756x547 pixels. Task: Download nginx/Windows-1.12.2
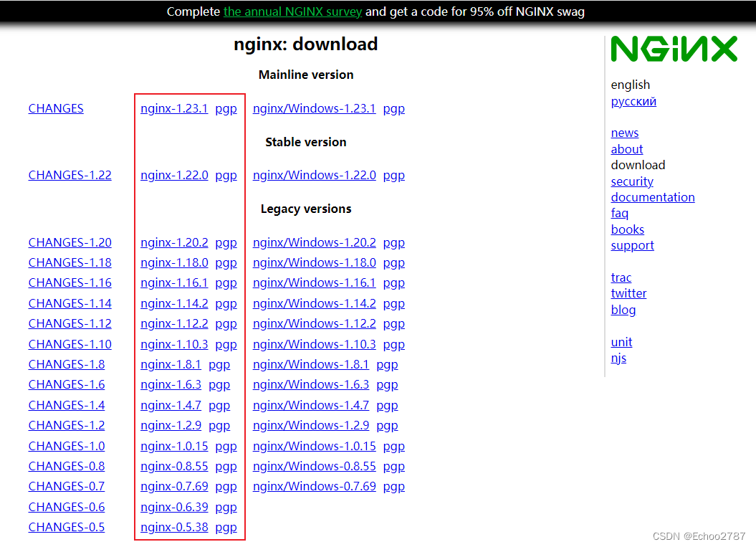(x=315, y=323)
